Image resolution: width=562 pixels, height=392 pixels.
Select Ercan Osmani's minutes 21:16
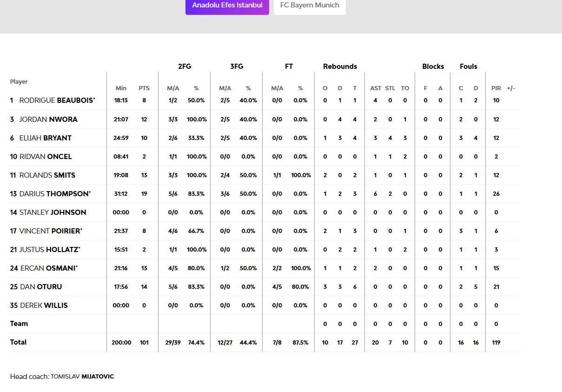121,268
